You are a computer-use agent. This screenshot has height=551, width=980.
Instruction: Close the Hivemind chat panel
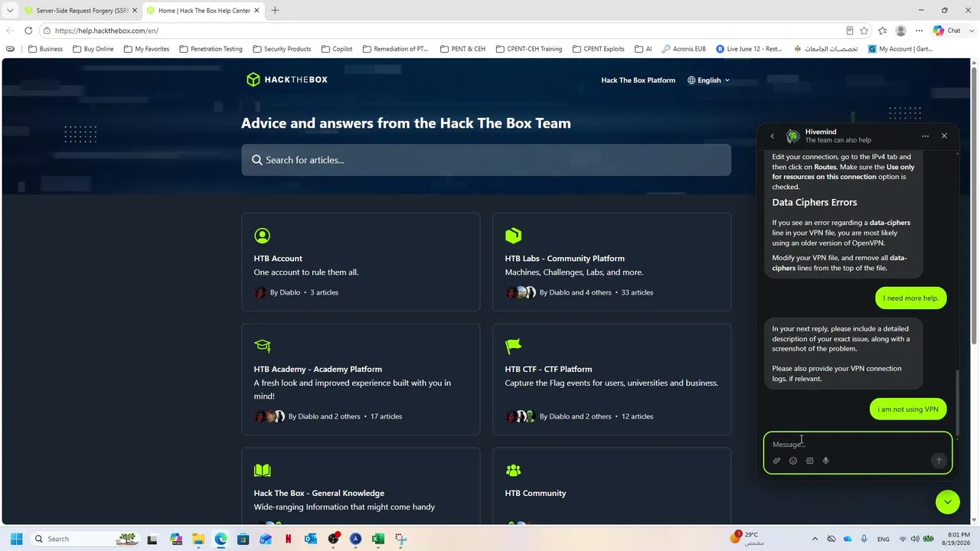click(x=944, y=136)
